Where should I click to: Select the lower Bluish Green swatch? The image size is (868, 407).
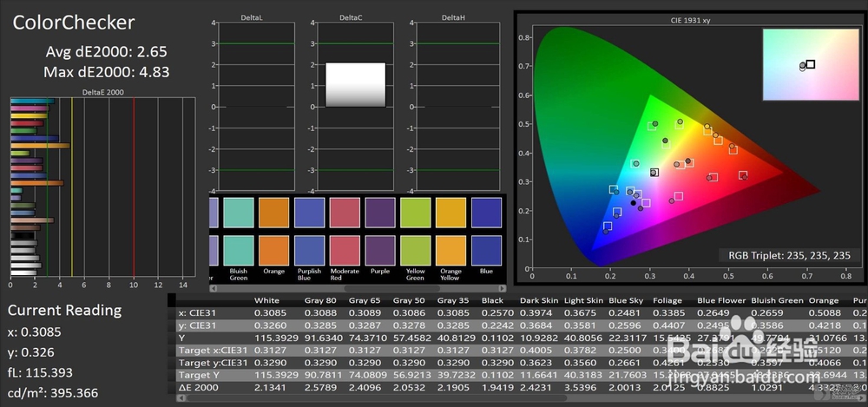[239, 250]
